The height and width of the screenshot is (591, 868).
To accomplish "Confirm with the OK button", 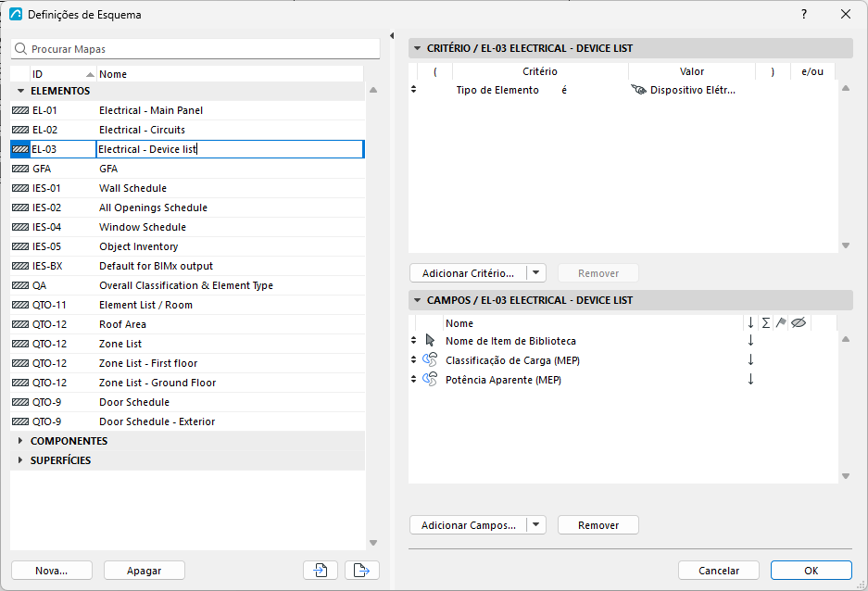I will point(811,570).
